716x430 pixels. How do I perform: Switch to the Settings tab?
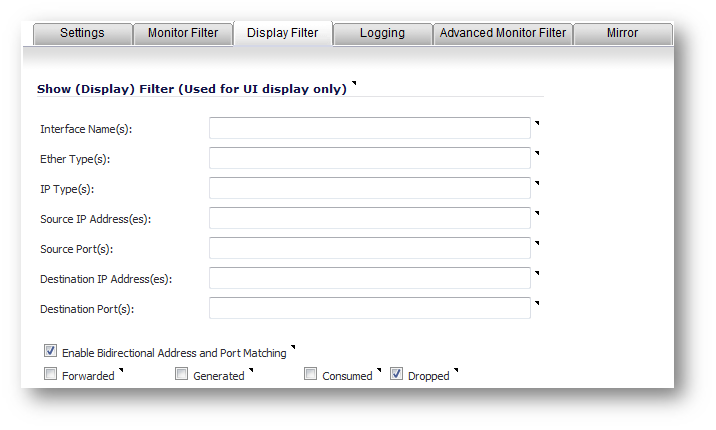[x=82, y=33]
